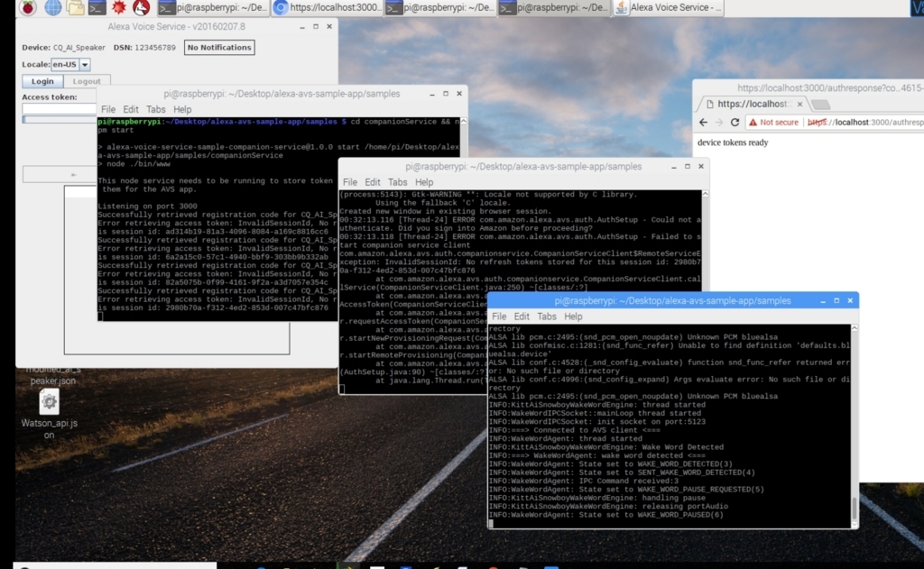
Task: Open Edit menu in WakeWordAgent terminal
Action: coord(522,317)
